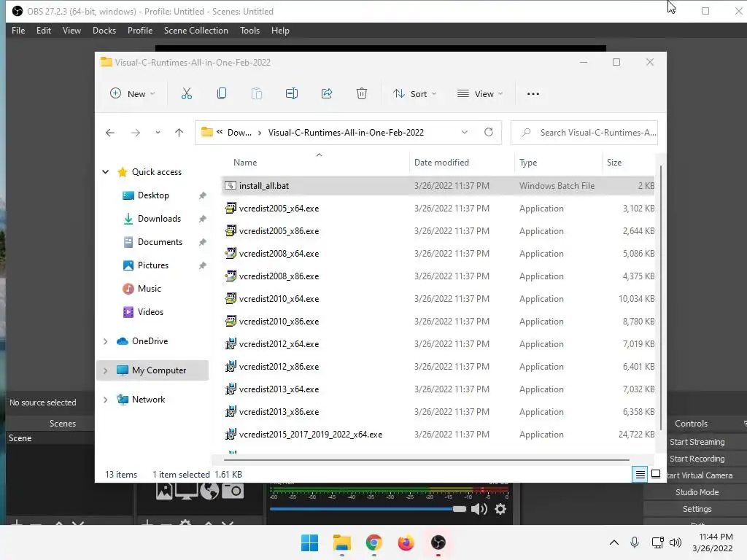Open OBS Settings button
Screen dimensions: 747x560
(x=697, y=509)
